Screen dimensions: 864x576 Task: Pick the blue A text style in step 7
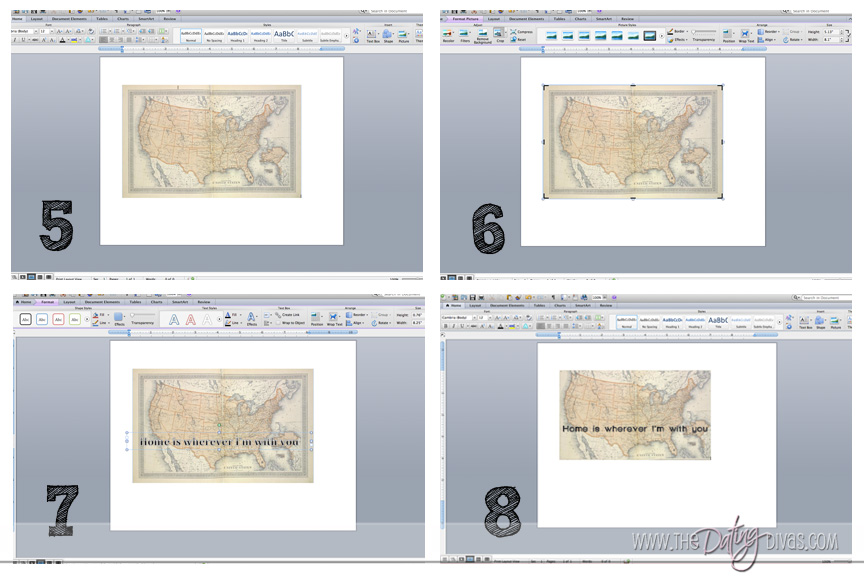(174, 320)
